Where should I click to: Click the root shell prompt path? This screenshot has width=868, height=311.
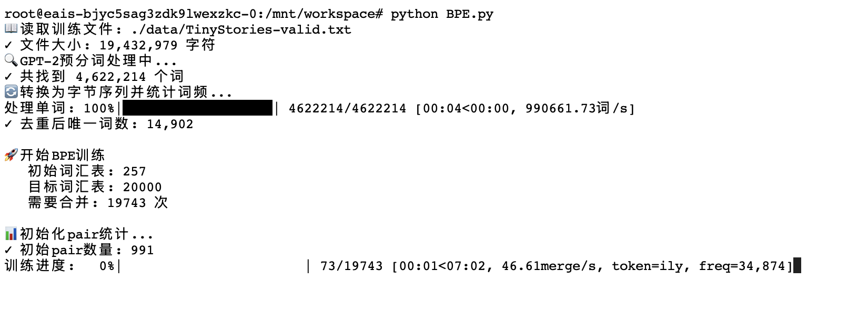[194, 14]
